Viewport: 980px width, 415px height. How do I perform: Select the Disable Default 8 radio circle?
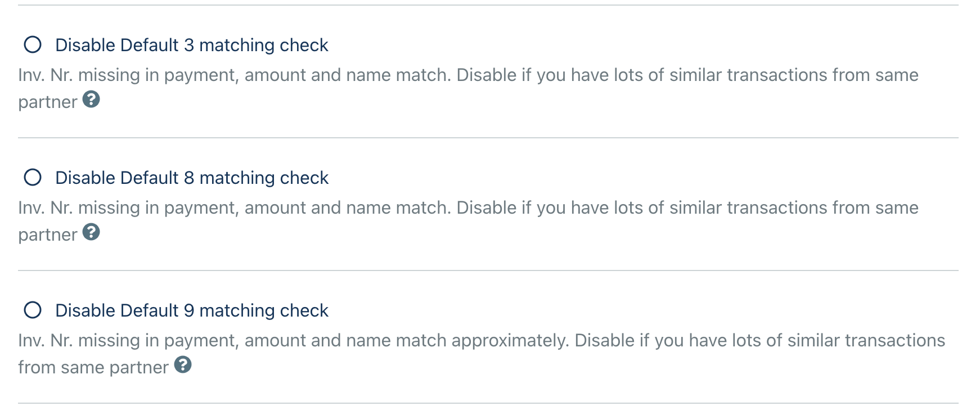33,178
